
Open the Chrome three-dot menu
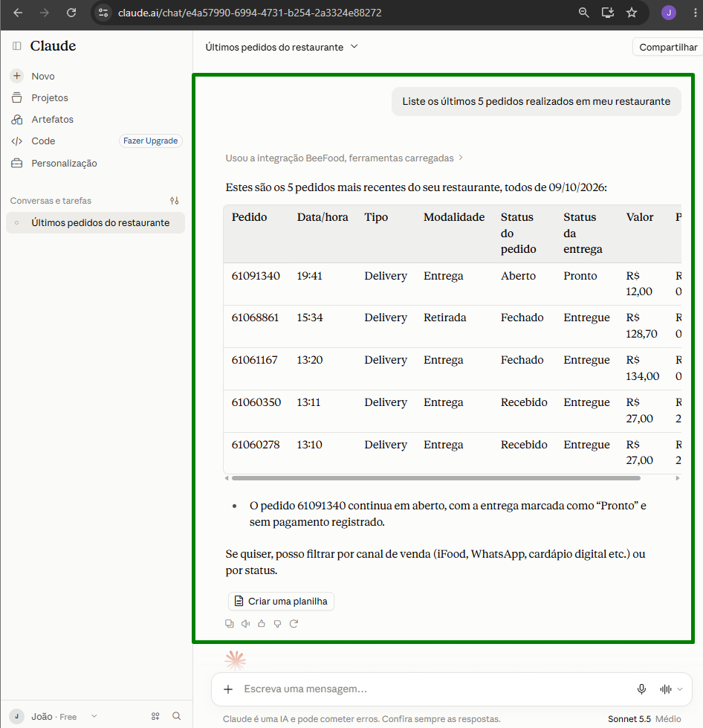[x=695, y=13]
